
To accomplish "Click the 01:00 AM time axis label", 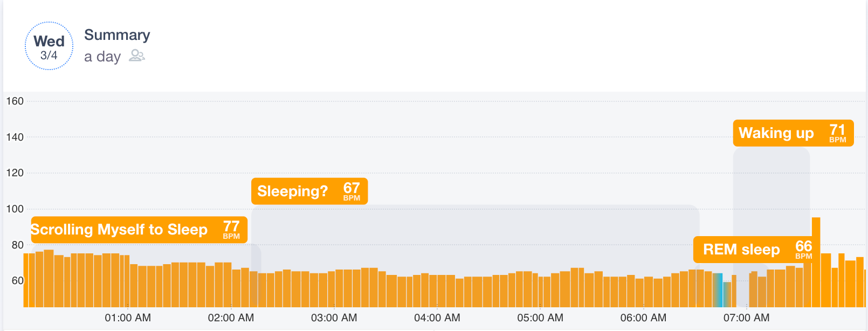I will [128, 318].
